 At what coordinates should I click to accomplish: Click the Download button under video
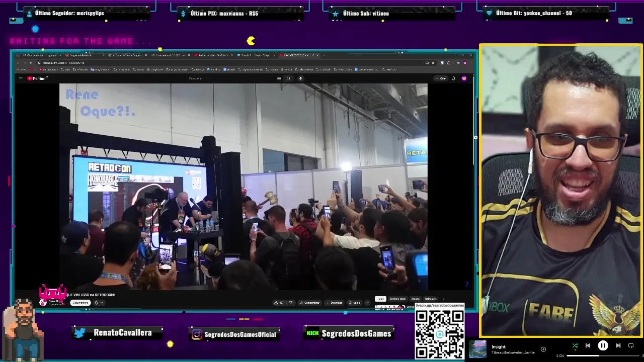tap(334, 303)
